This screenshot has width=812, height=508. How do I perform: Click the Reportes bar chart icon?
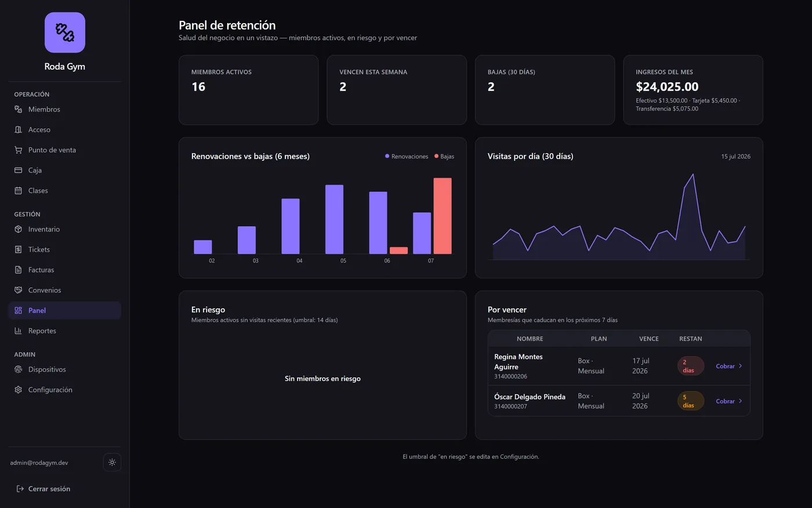(x=18, y=331)
